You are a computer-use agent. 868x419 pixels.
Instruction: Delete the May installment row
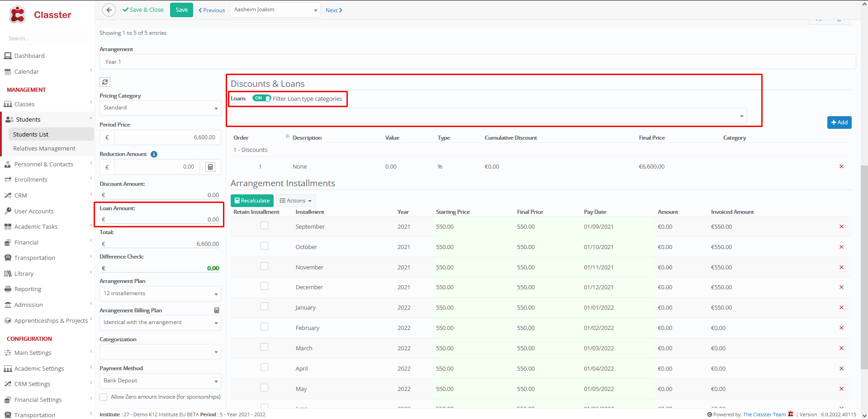pyautogui.click(x=841, y=389)
